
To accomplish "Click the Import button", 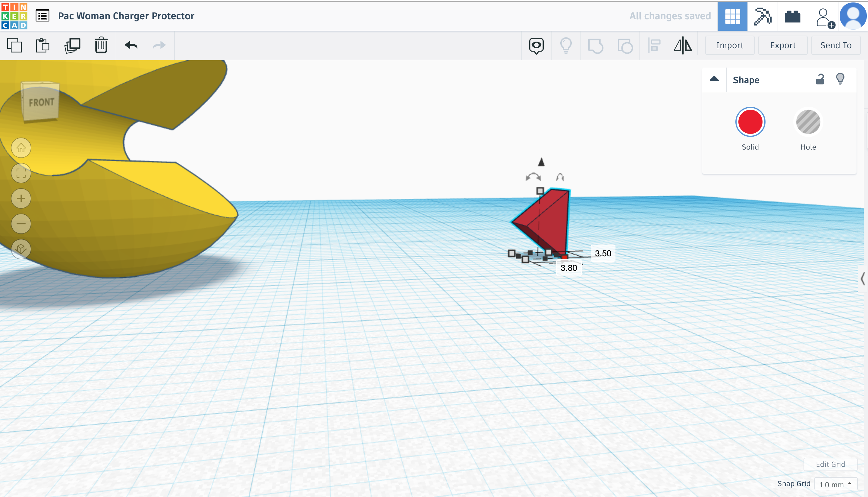I will click(730, 46).
